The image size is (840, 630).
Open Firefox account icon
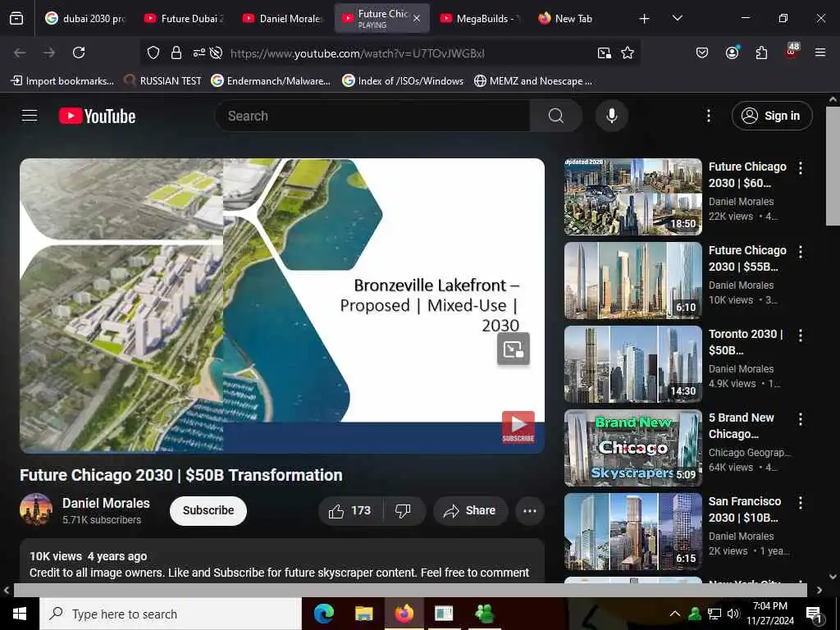(732, 52)
